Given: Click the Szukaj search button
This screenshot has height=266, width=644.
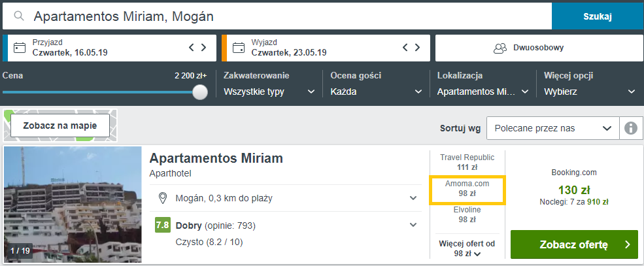Looking at the screenshot, I should point(598,16).
